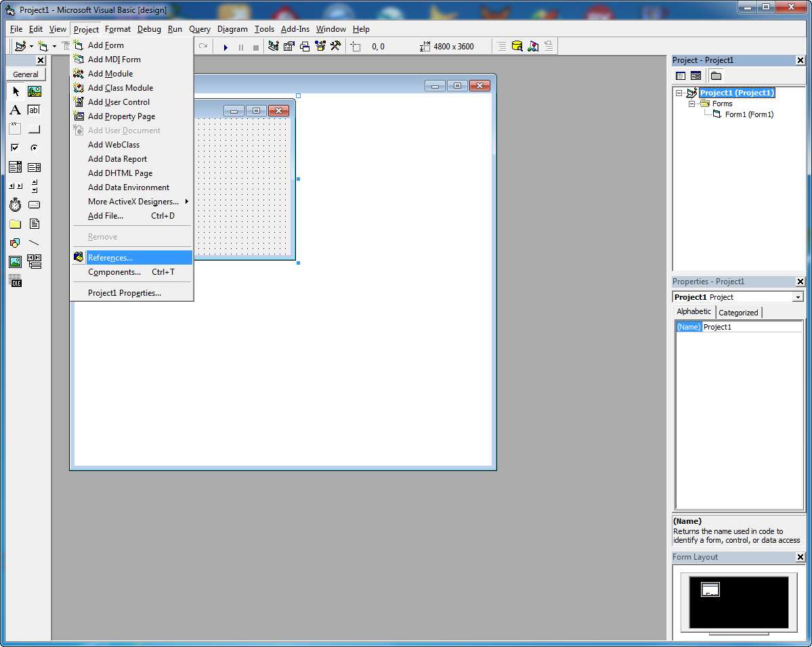Image resolution: width=812 pixels, height=647 pixels.
Task: Select the TextBox control tool
Action: pyautogui.click(x=34, y=110)
